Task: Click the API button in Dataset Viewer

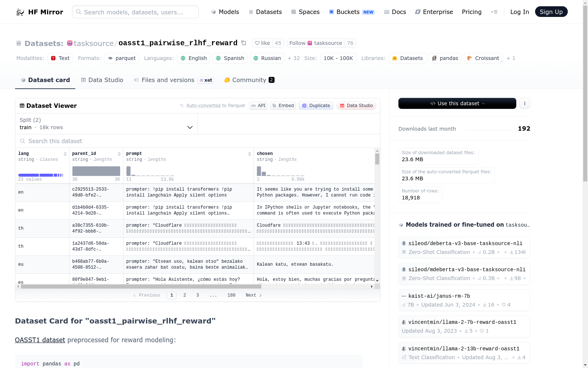Action: (258, 106)
